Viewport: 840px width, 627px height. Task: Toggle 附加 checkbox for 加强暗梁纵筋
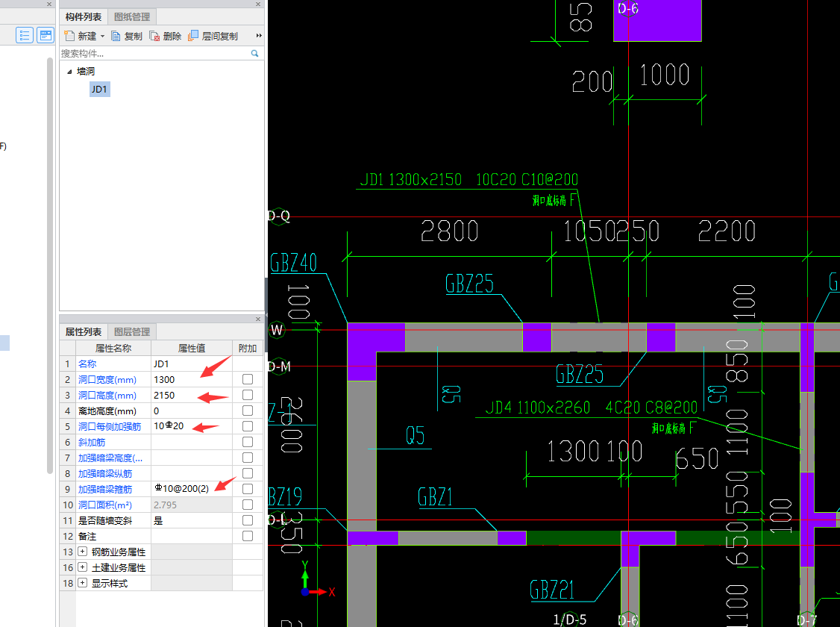[x=248, y=473]
